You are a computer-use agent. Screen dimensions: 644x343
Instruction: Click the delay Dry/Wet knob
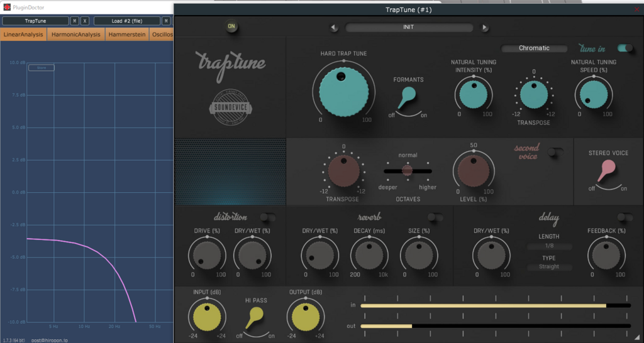[491, 256]
